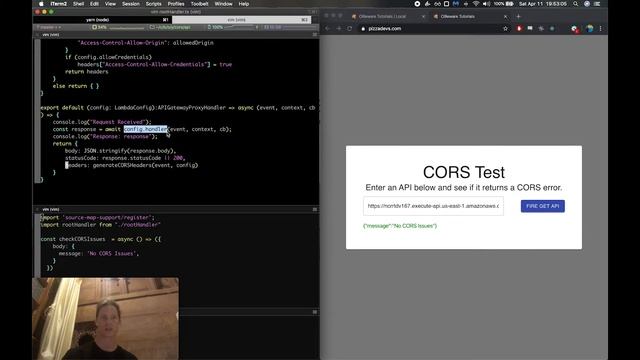Open Notification Center icon
Image resolution: width=640 pixels, height=360 pixels.
pyautogui.click(x=598, y=4)
